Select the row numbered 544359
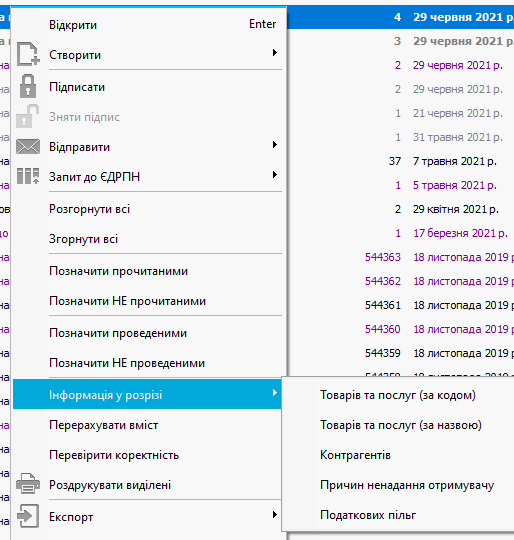Image resolution: width=514 pixels, height=540 pixels. (400, 353)
